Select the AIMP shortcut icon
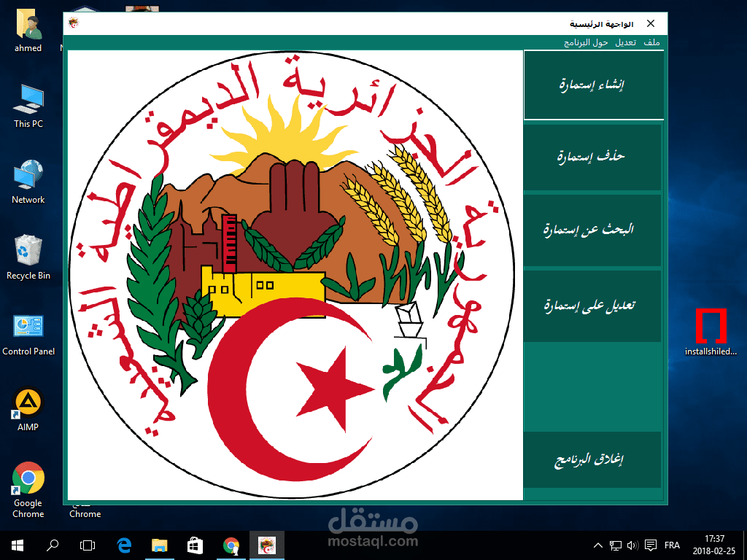The image size is (747, 560). click(x=28, y=410)
